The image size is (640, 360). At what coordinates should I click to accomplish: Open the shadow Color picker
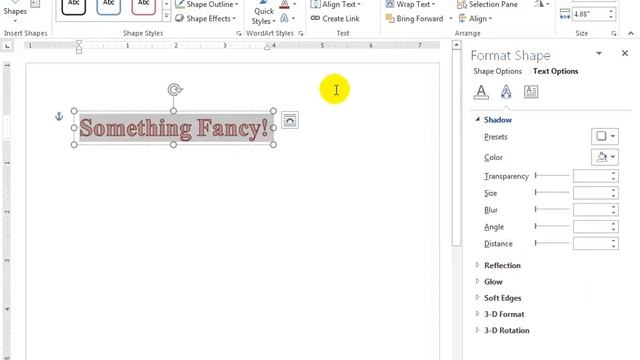(605, 157)
